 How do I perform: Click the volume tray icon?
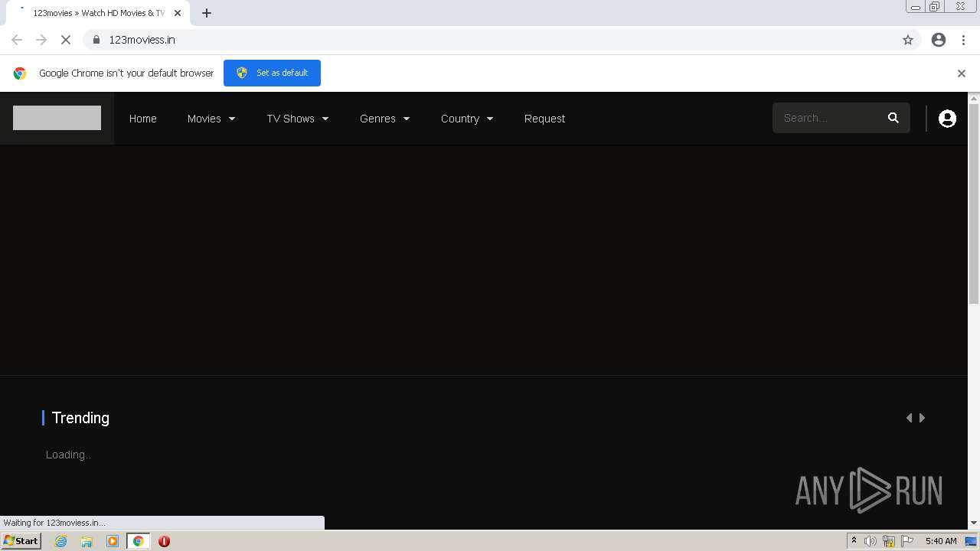pos(871,541)
